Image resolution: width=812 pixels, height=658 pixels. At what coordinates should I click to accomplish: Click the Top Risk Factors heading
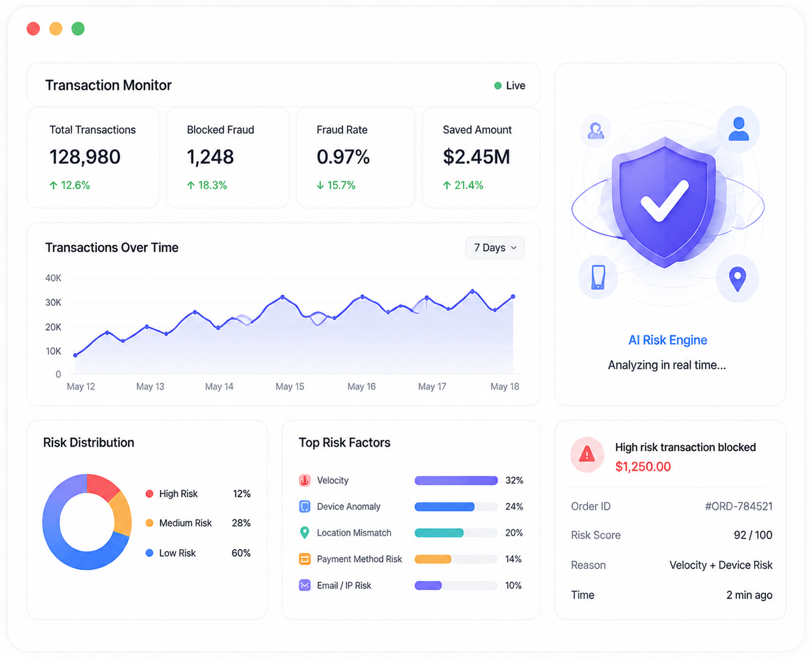pyautogui.click(x=345, y=442)
